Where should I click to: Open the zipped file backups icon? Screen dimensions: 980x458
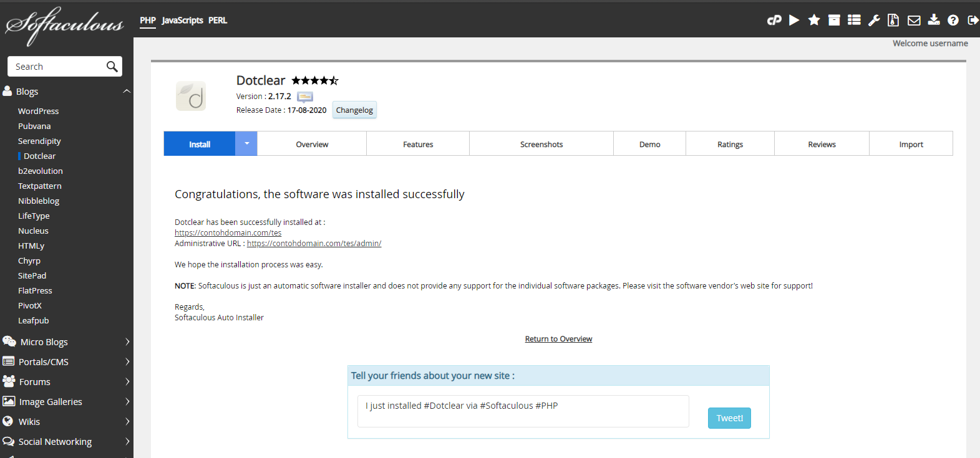pos(893,21)
